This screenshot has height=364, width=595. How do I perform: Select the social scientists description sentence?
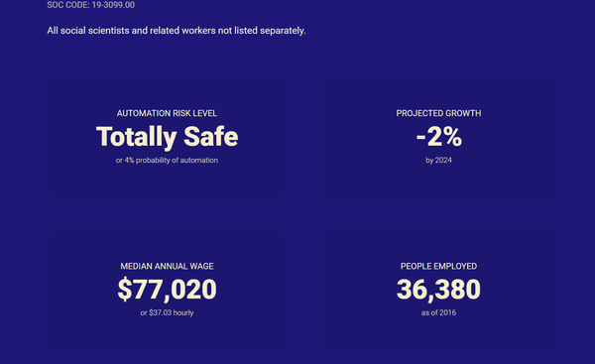pyautogui.click(x=177, y=31)
